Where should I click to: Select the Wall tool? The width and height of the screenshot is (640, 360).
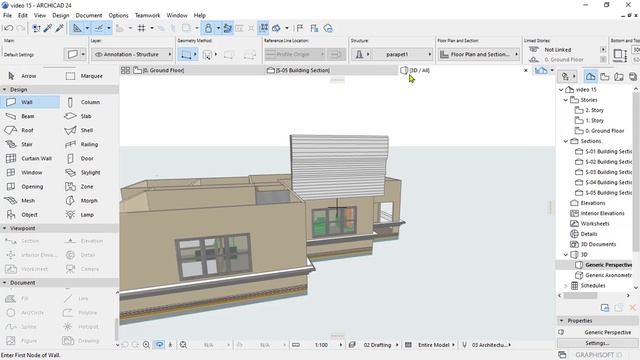point(29,102)
